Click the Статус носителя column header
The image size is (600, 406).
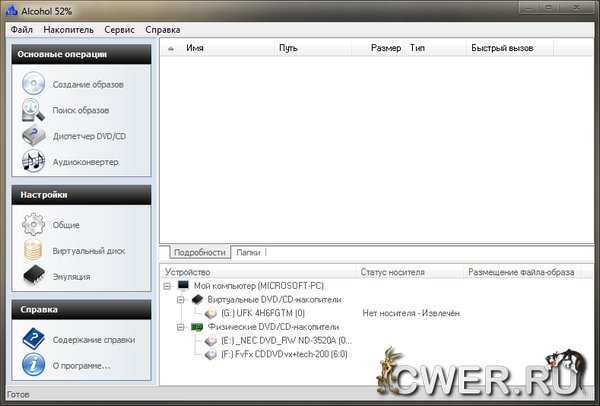pyautogui.click(x=410, y=272)
